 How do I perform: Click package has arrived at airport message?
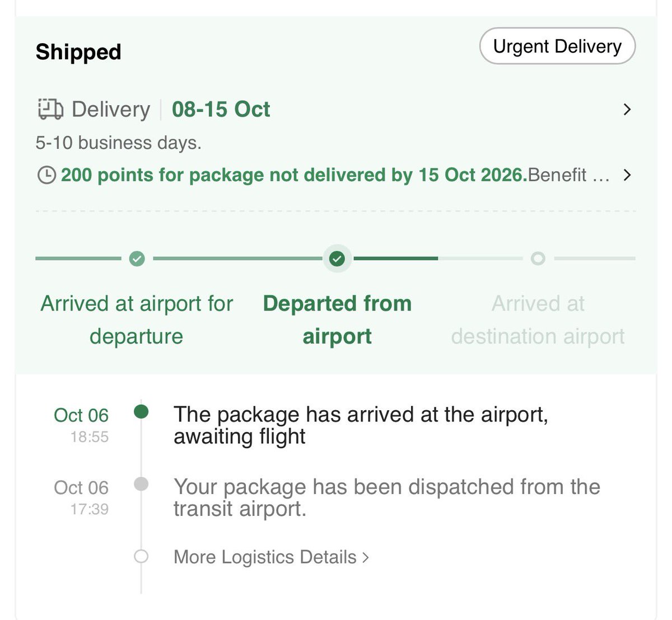pyautogui.click(x=361, y=425)
